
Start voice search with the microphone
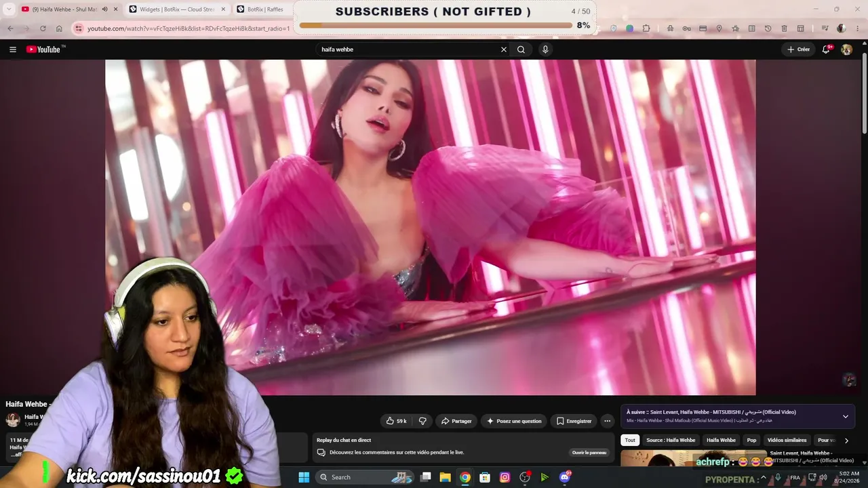pyautogui.click(x=545, y=49)
